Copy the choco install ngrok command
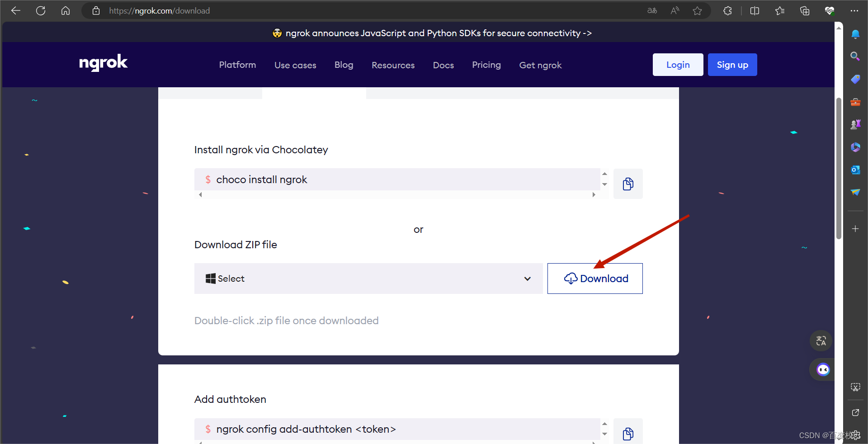868x444 pixels. click(627, 184)
